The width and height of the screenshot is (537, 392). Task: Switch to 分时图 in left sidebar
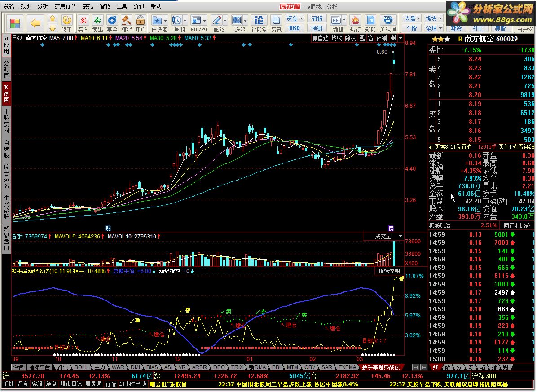tap(6, 70)
